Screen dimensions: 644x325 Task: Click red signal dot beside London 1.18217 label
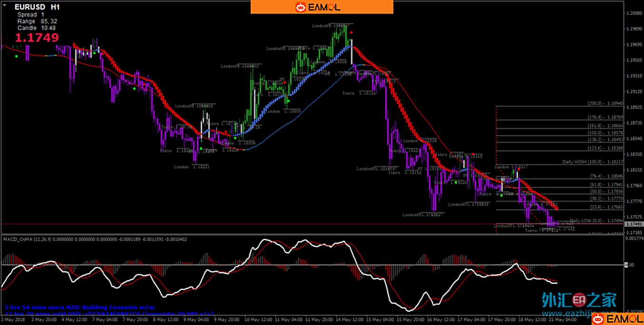pos(519,170)
